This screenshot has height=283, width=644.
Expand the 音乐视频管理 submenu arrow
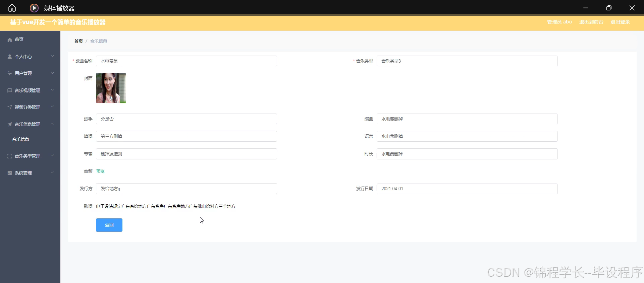52,90
